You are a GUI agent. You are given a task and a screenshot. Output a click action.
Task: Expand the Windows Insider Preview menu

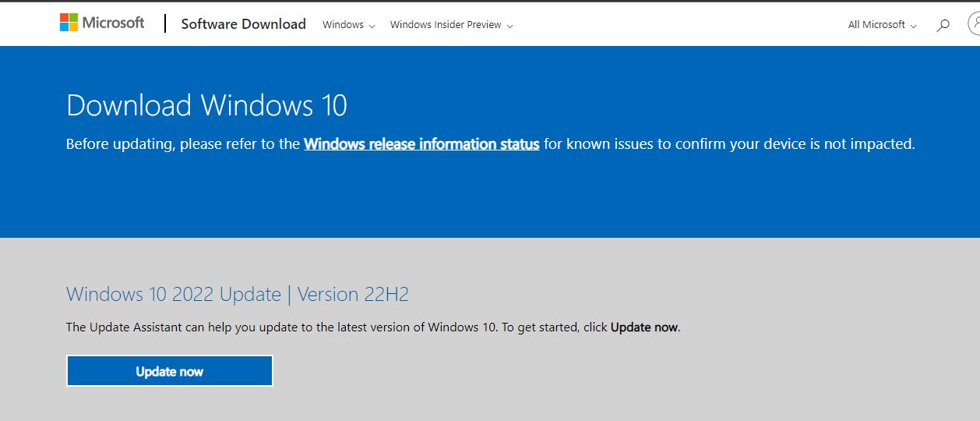[452, 25]
